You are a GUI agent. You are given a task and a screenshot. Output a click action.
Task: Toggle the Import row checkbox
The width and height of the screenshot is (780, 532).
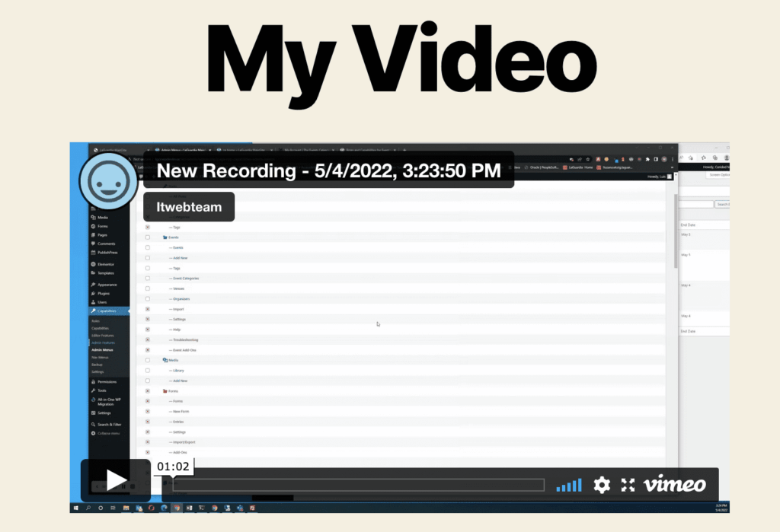pos(147,309)
